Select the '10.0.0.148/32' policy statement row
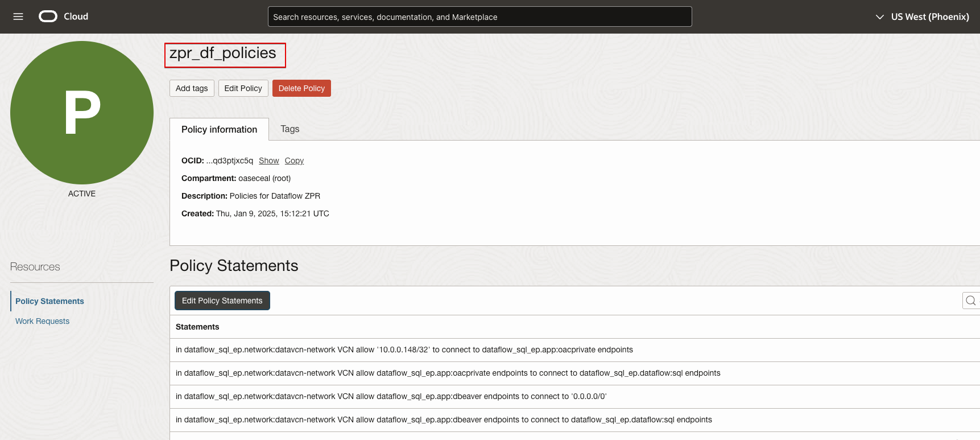 (x=574, y=350)
